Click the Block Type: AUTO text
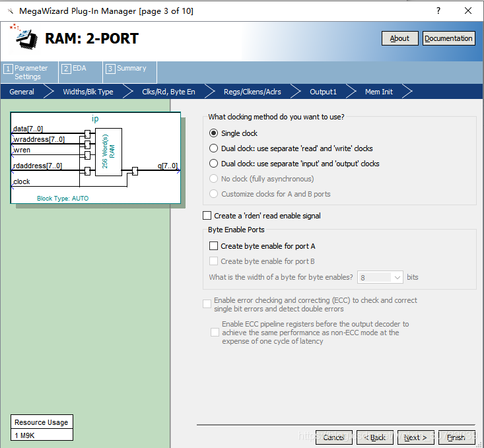Image resolution: width=484 pixels, height=448 pixels. click(63, 199)
